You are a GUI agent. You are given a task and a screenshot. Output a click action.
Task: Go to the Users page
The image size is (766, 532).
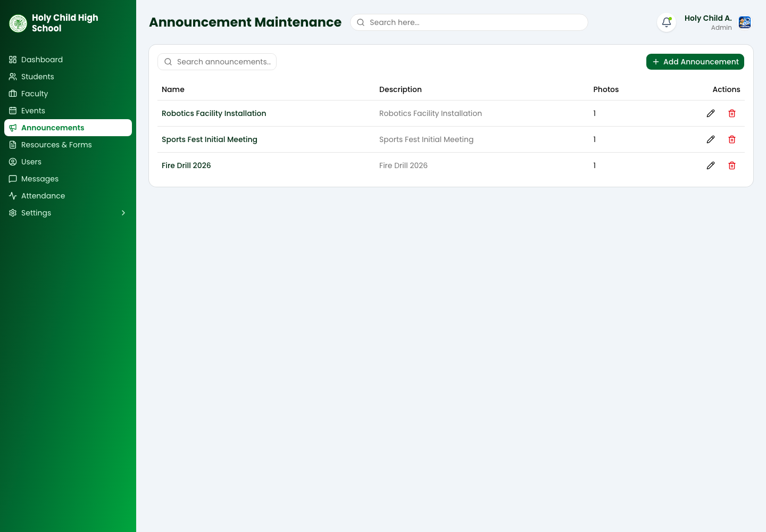tap(68, 162)
